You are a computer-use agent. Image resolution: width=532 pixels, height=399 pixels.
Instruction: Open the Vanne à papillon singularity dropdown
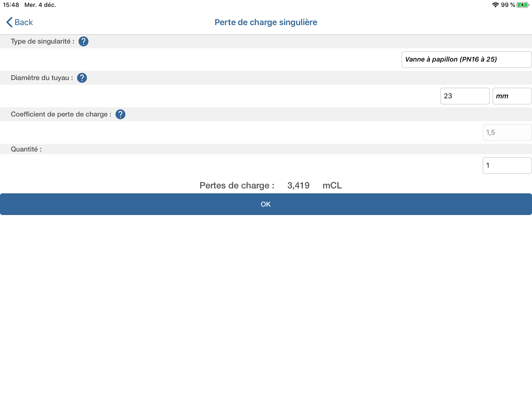click(466, 59)
